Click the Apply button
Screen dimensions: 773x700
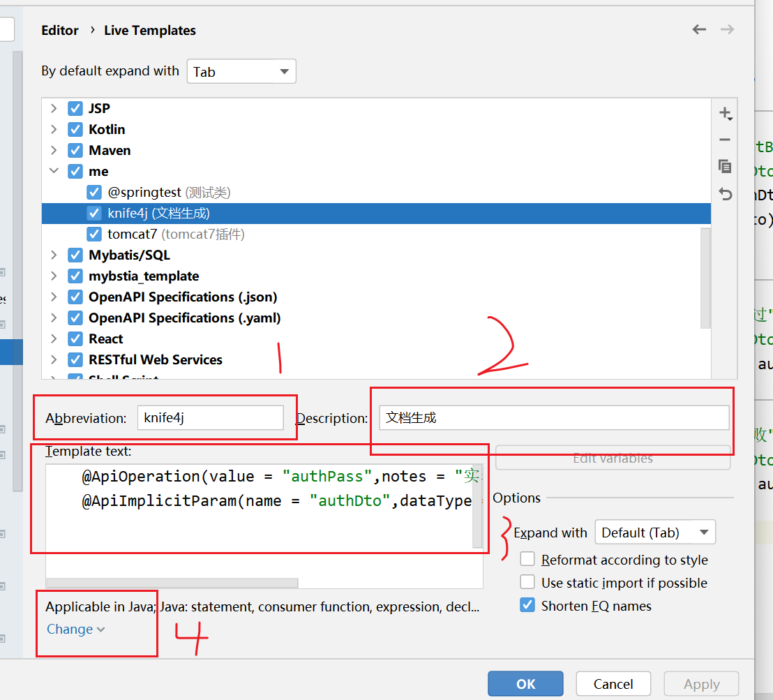(701, 684)
